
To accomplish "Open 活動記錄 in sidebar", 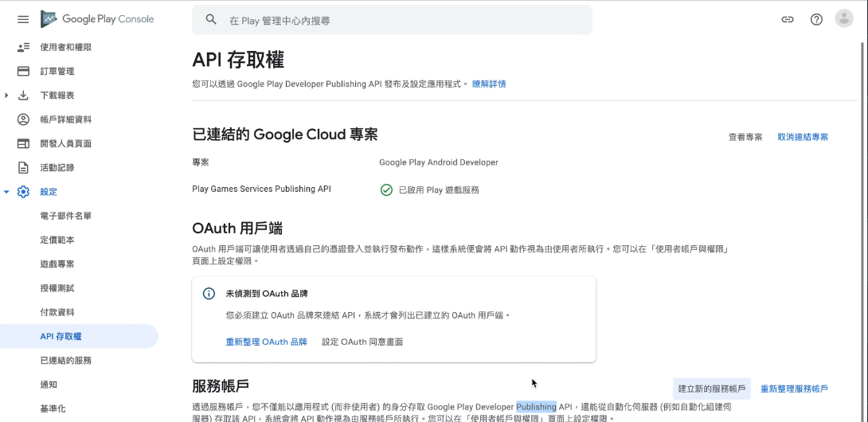I will tap(57, 168).
